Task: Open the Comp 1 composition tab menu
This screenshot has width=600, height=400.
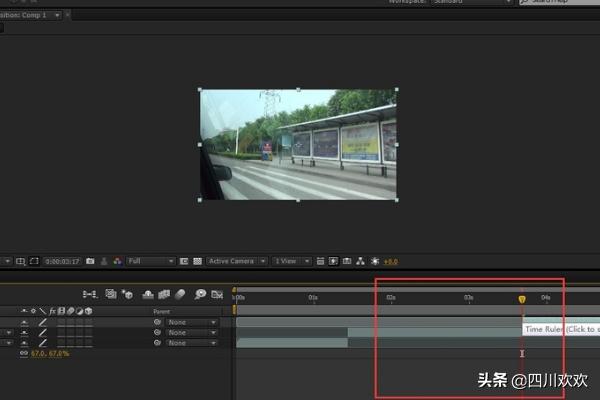Action: [x=57, y=15]
